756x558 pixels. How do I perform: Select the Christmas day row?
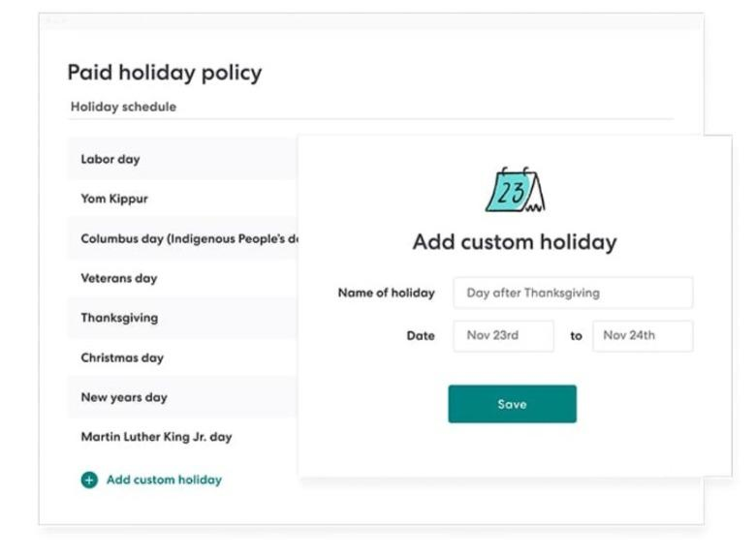click(x=183, y=357)
